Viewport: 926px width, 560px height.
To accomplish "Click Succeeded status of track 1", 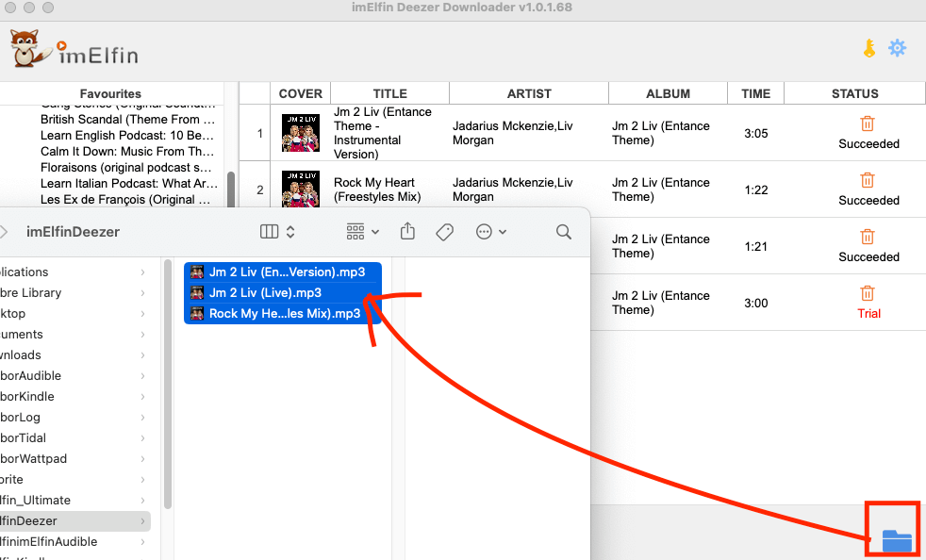I will click(868, 144).
